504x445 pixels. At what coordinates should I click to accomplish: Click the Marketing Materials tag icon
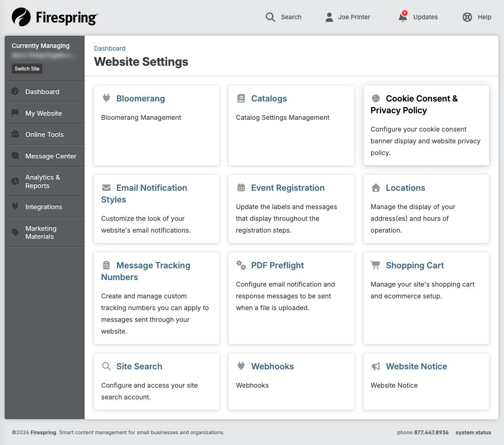(x=15, y=232)
